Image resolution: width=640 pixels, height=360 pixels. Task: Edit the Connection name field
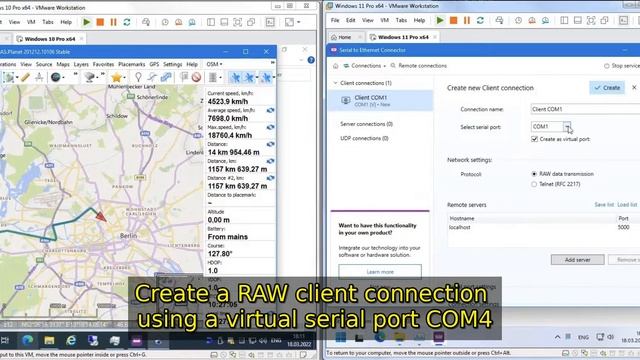[585, 109]
